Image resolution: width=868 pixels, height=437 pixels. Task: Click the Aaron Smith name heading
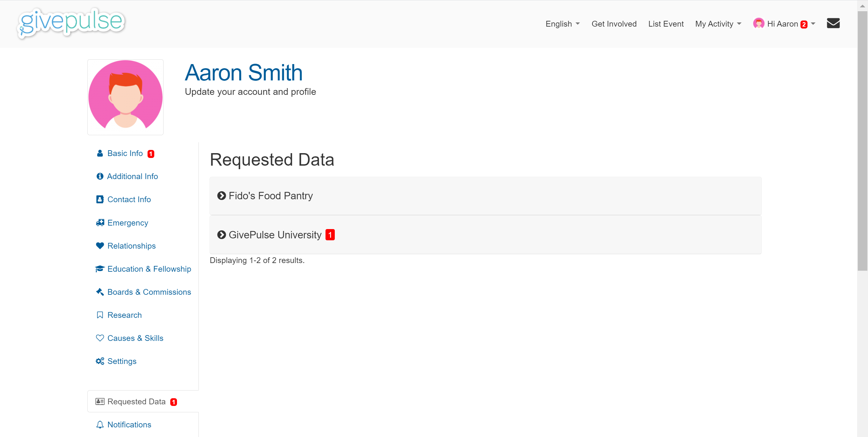click(244, 72)
